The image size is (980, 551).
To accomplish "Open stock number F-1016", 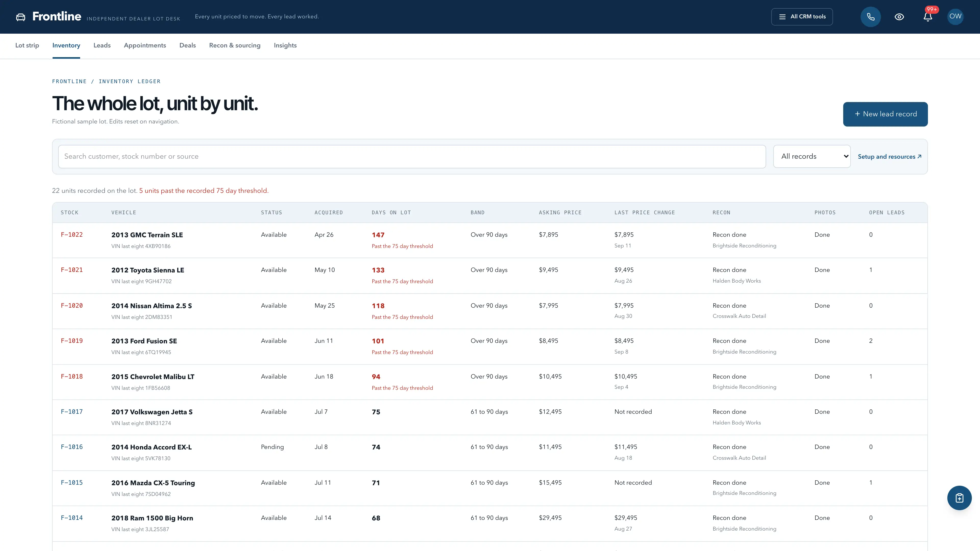I will pos(71,447).
